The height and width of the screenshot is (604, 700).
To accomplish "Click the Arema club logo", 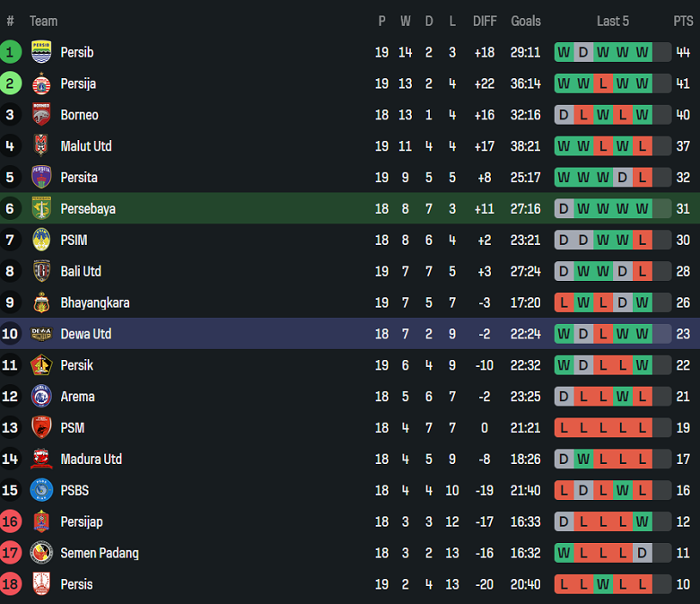I will pyautogui.click(x=41, y=397).
